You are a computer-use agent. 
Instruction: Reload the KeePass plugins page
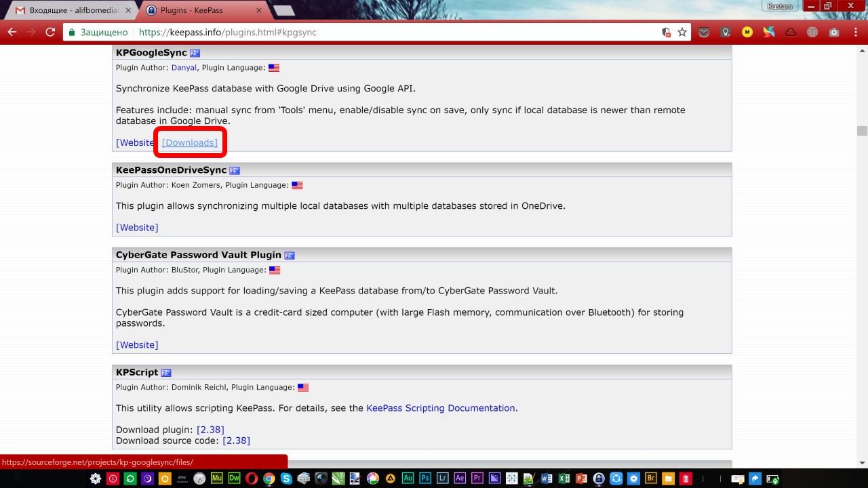click(x=50, y=32)
